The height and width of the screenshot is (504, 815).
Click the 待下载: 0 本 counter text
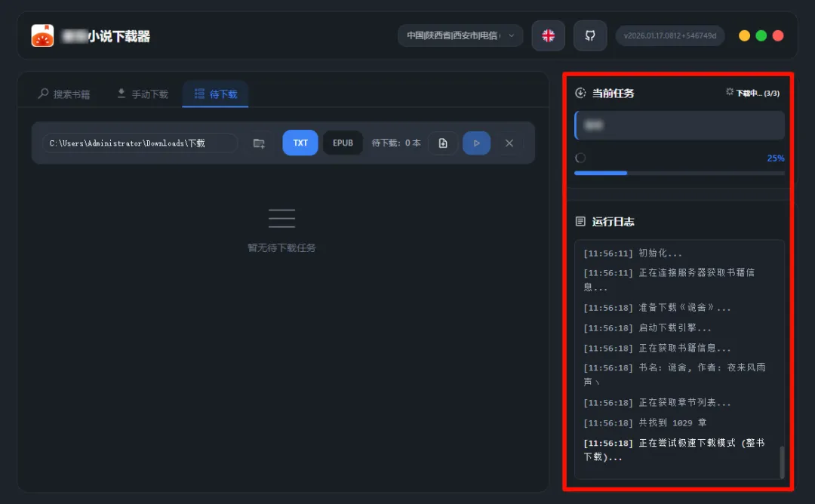click(396, 143)
